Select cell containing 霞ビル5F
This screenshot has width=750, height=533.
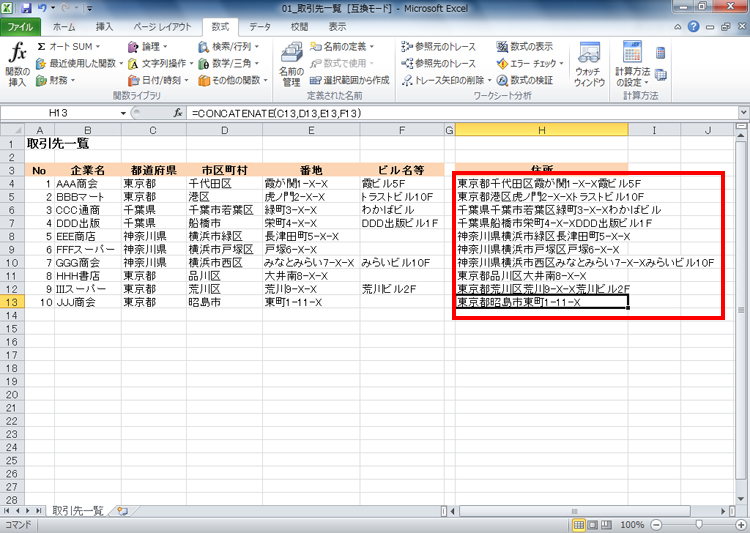(402, 183)
